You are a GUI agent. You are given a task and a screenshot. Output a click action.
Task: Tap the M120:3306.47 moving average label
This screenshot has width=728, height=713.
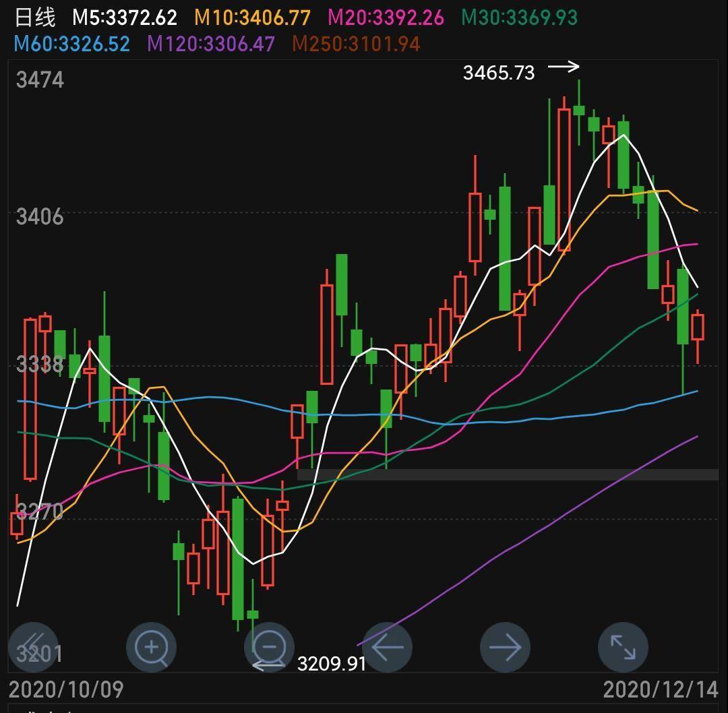click(x=211, y=44)
